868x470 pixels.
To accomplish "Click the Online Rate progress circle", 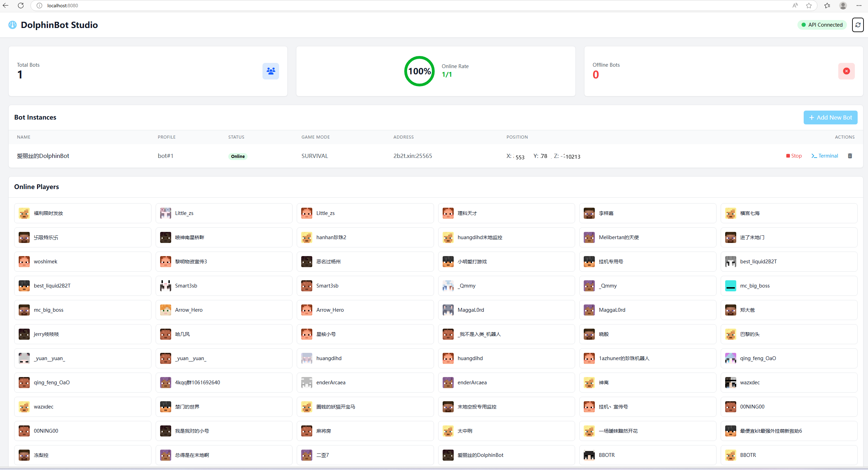I will [x=419, y=71].
